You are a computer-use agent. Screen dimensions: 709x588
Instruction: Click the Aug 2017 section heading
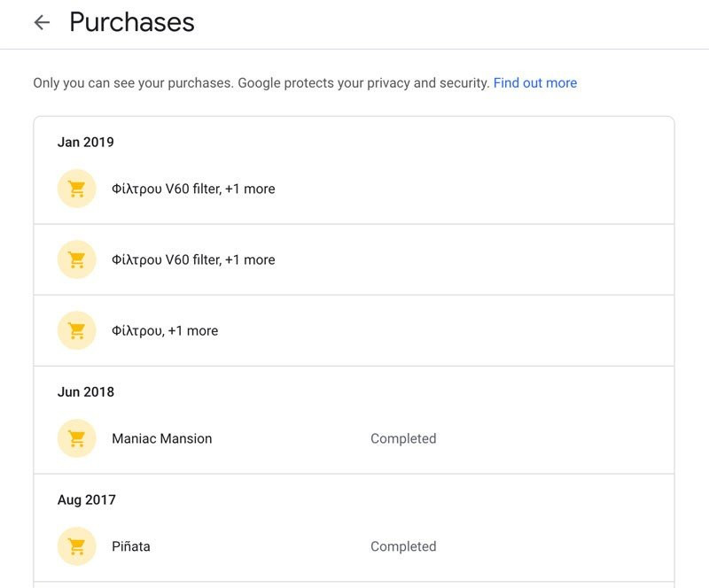point(87,499)
